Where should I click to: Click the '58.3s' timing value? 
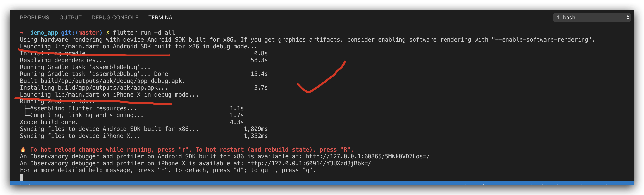click(x=259, y=60)
